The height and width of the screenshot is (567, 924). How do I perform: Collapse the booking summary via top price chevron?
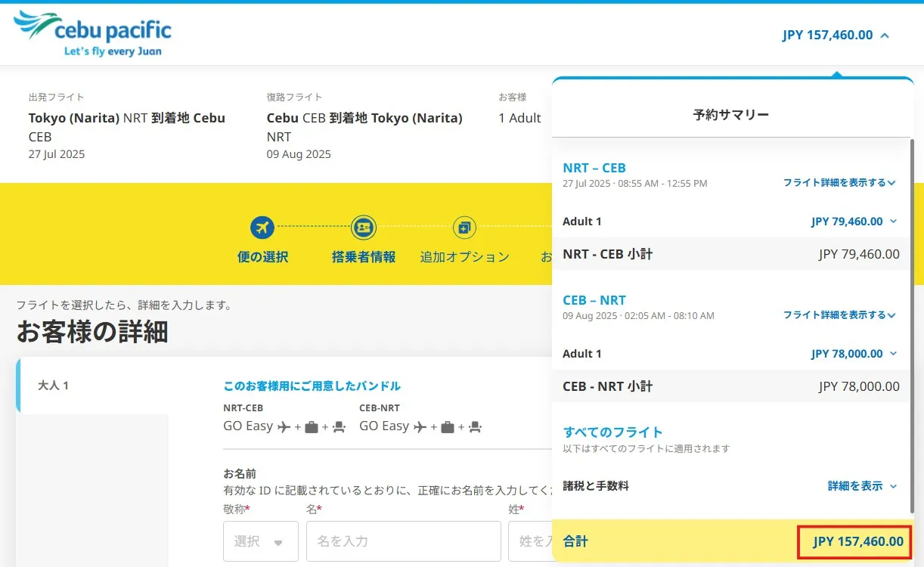[884, 35]
